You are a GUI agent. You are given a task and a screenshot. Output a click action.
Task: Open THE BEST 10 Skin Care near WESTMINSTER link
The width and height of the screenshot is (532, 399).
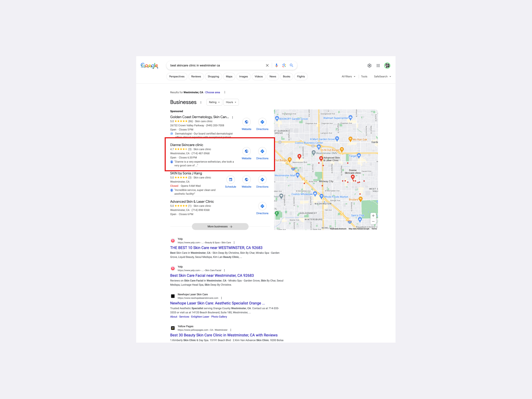click(x=216, y=248)
